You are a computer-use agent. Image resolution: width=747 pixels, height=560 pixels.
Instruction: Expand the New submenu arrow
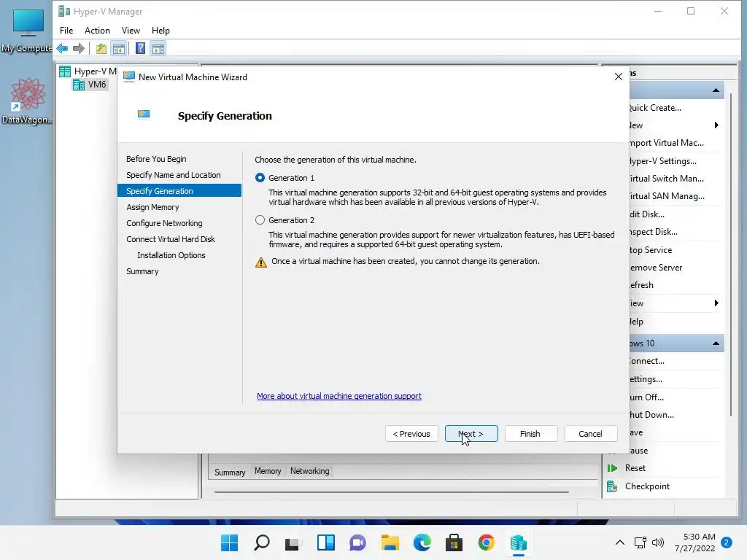(716, 125)
